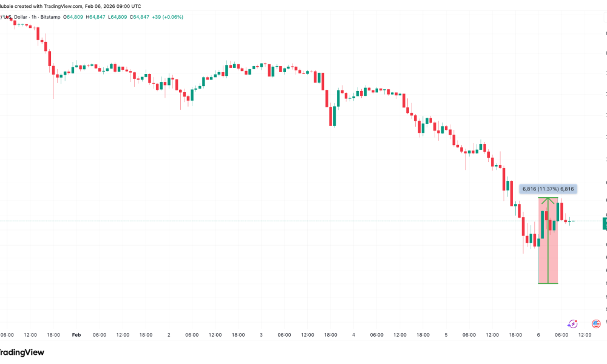The image size is (607, 364).
Task: Open the TradingView logo at bottom left
Action: tap(22, 352)
